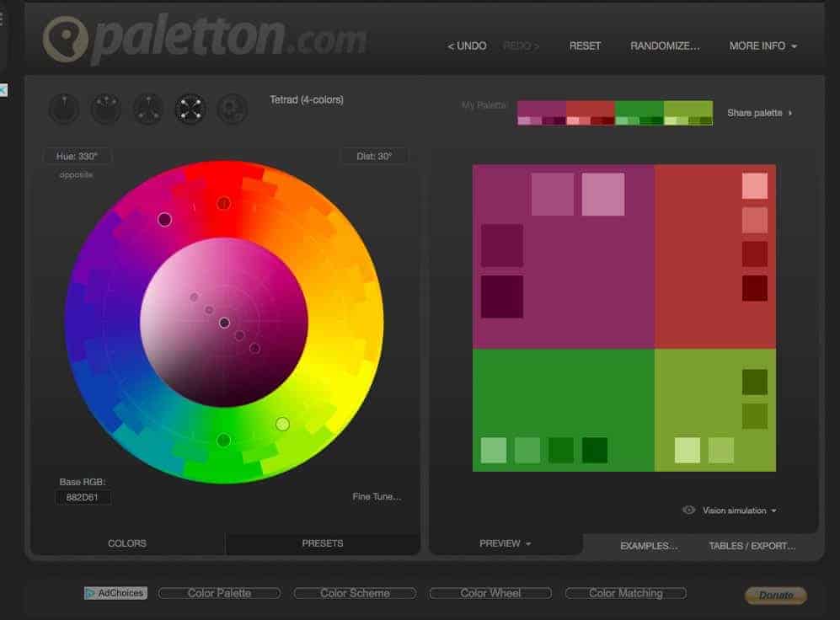Open the More Info dropdown menu
Viewport: 840px width, 620px height.
click(x=762, y=46)
